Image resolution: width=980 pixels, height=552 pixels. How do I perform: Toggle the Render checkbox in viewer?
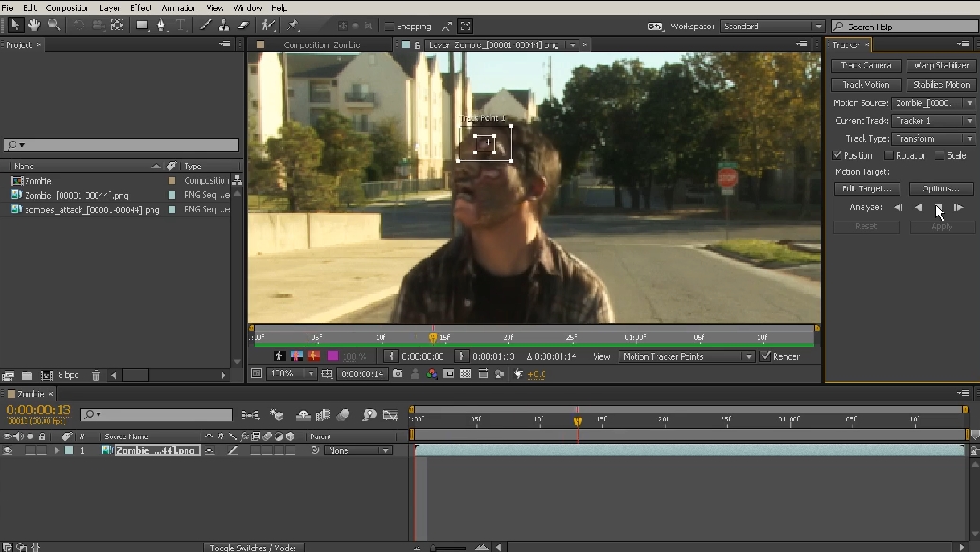click(x=766, y=357)
